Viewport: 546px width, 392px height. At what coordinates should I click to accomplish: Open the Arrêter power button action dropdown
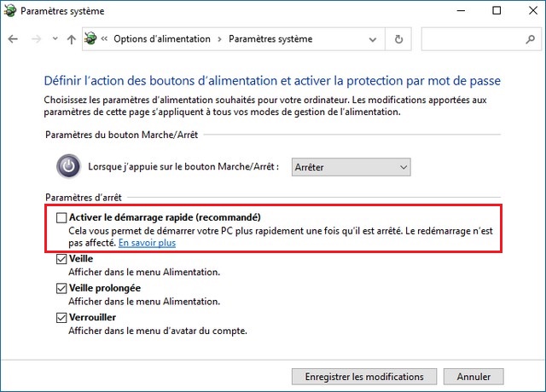point(351,168)
